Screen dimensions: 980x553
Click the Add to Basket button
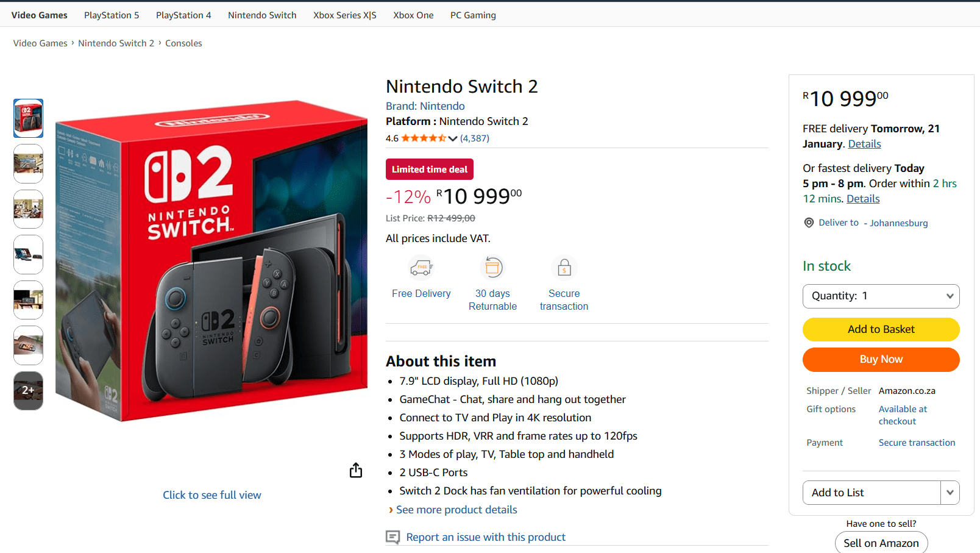coord(881,329)
